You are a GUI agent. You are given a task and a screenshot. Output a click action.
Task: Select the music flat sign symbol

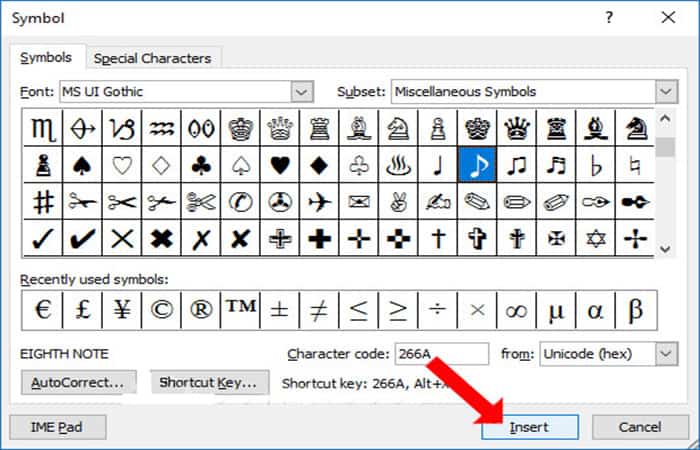click(596, 165)
